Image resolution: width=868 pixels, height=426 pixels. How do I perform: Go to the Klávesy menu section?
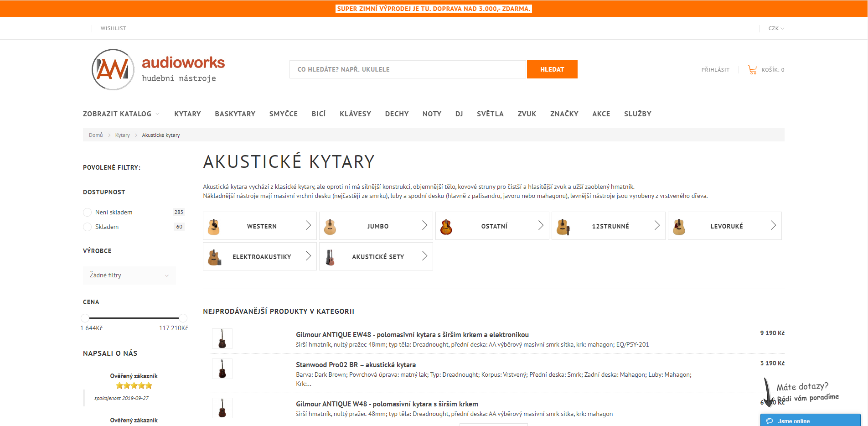pos(355,114)
